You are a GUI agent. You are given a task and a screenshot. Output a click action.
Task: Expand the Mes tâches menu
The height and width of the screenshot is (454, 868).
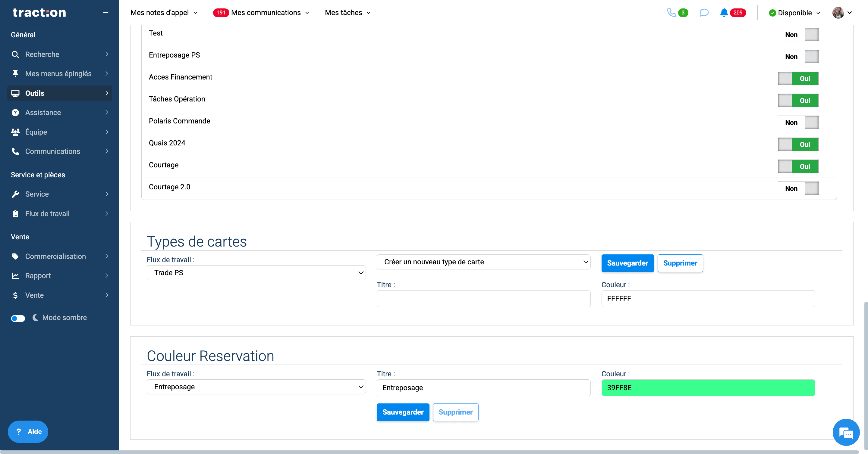pyautogui.click(x=348, y=13)
